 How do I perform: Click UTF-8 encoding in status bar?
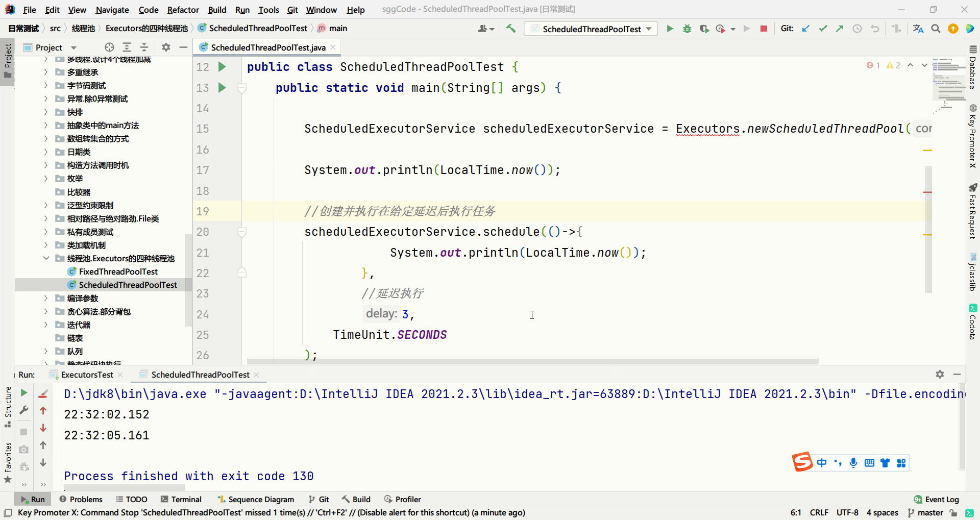pyautogui.click(x=847, y=512)
